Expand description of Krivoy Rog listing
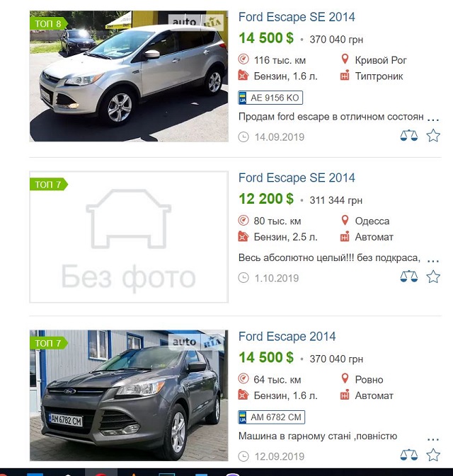 click(433, 120)
